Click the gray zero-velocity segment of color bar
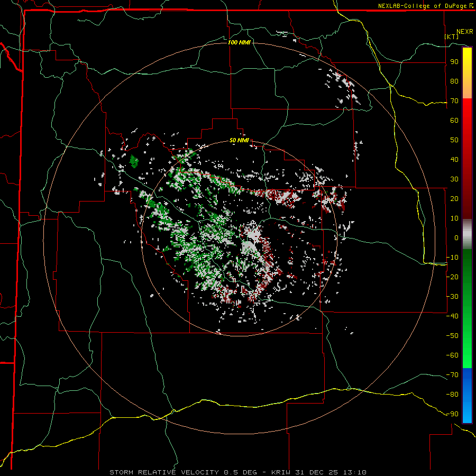Screen dimensions: 476x476 click(467, 234)
